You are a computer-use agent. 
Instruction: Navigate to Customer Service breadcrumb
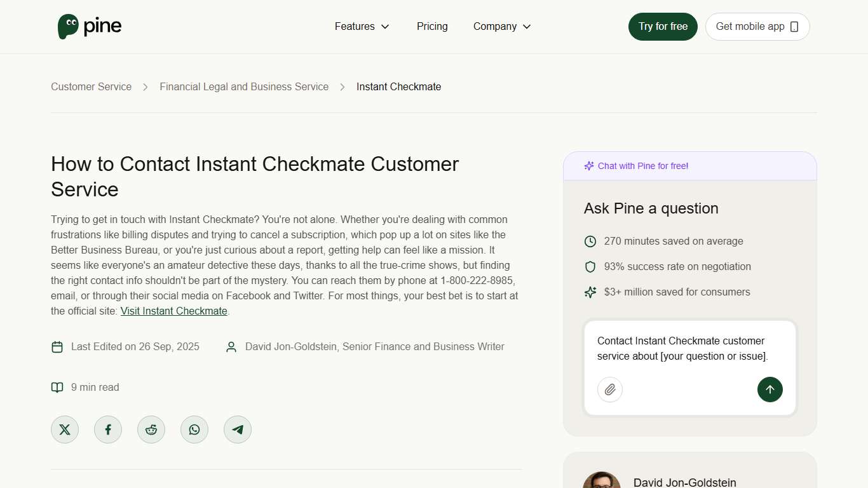click(x=91, y=86)
